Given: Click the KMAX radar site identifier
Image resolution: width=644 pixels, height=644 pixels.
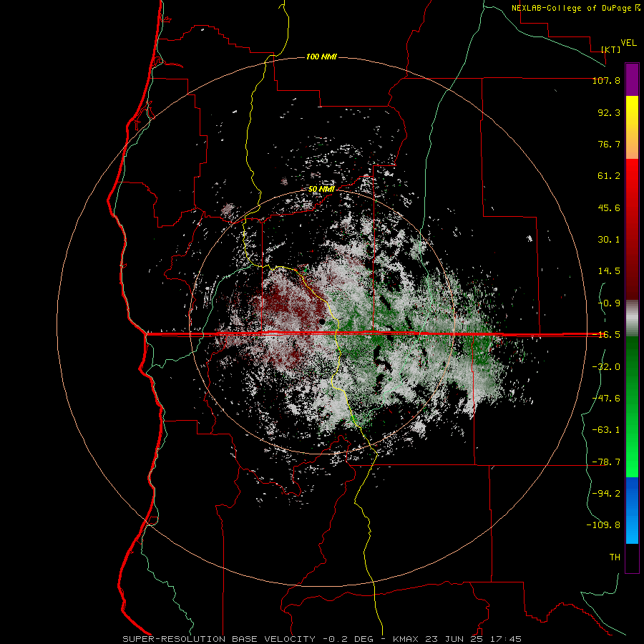Looking at the screenshot, I should coord(405,639).
